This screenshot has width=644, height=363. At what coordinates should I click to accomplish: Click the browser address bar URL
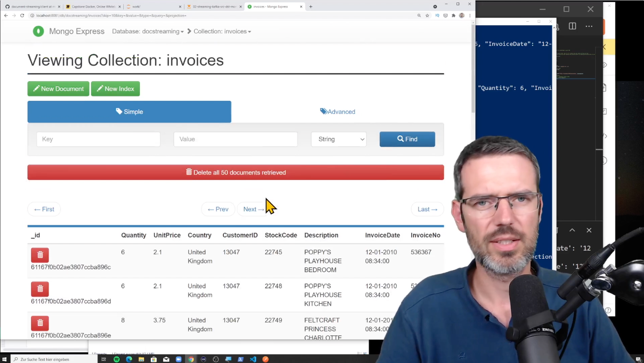pyautogui.click(x=111, y=16)
